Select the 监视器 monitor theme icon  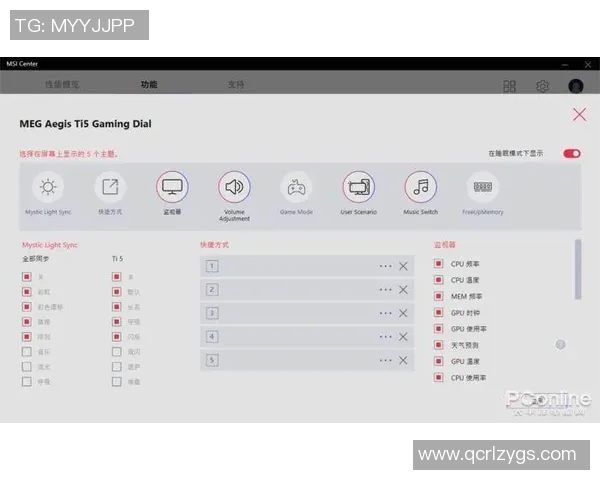pos(172,187)
